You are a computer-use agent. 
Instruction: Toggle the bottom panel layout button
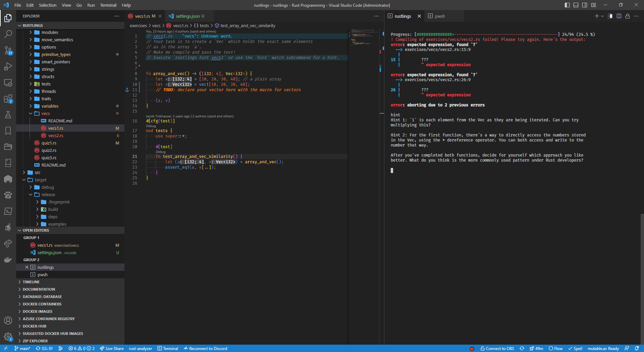576,5
